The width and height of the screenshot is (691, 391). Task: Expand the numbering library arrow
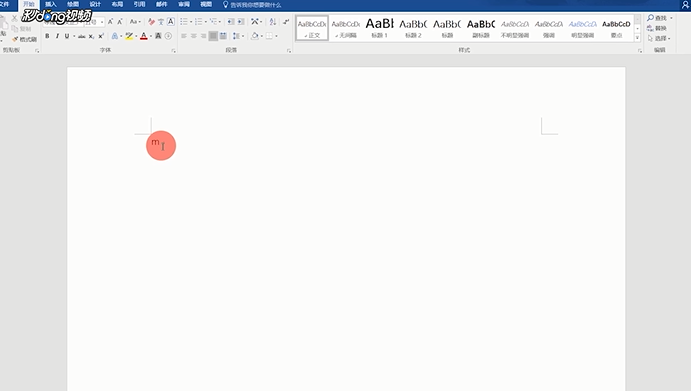point(205,22)
